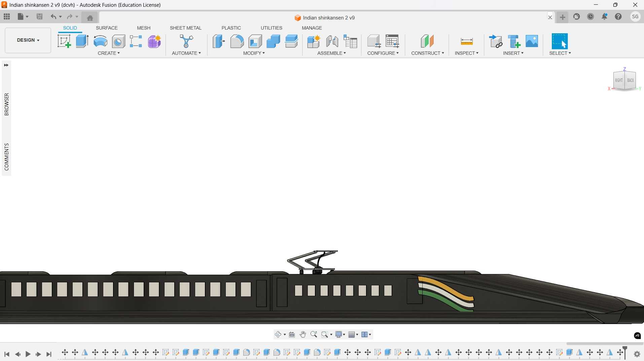
Task: Open notifications bell
Action: (x=605, y=16)
